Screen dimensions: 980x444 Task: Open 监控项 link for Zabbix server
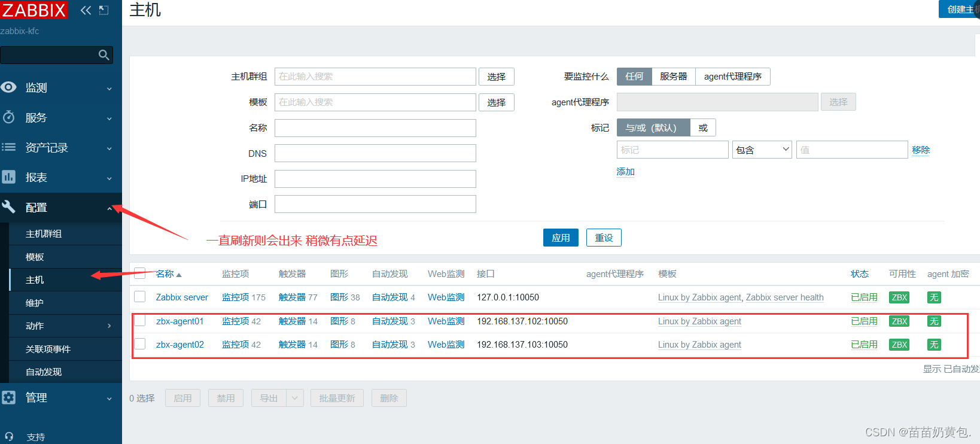click(235, 297)
